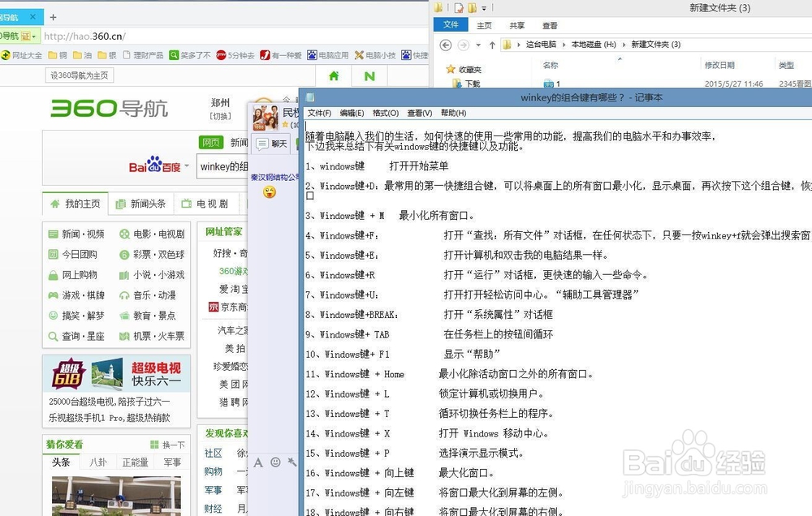This screenshot has width=812, height=516.
Task: Open 格式(O) menu in Notepad
Action: pos(385,113)
